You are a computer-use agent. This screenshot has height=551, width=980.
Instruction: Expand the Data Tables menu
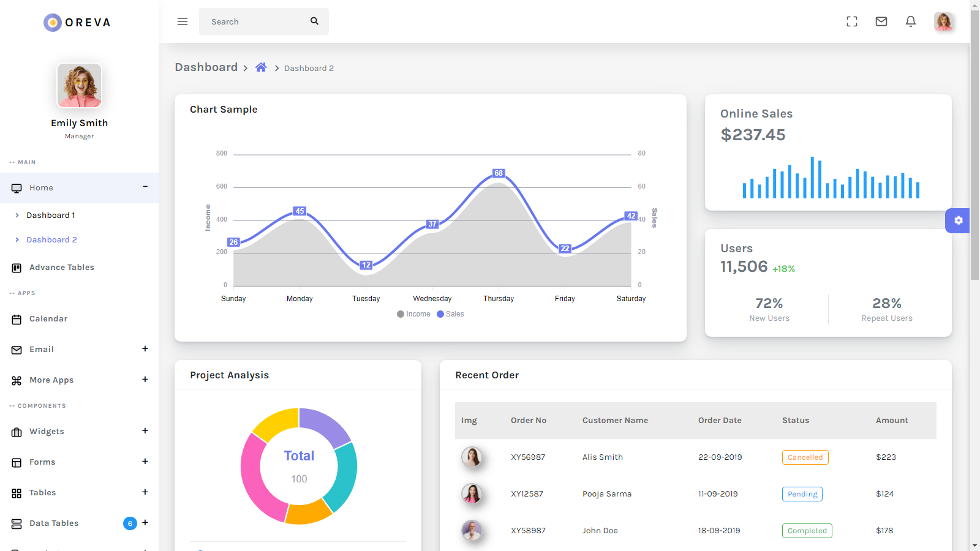click(x=145, y=523)
